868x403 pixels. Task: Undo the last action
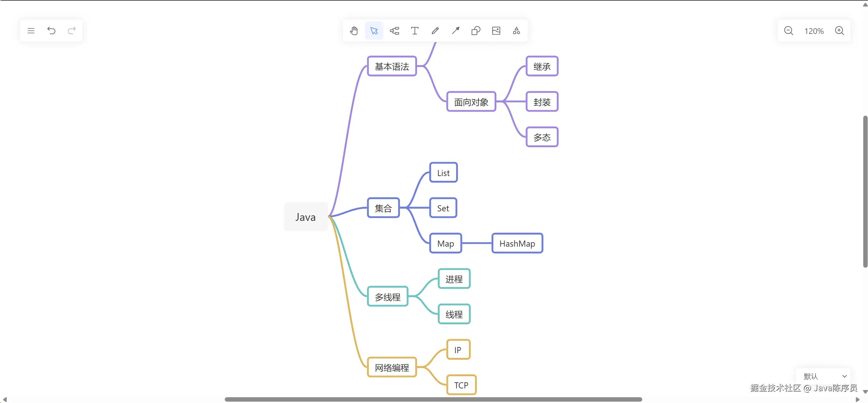point(51,31)
